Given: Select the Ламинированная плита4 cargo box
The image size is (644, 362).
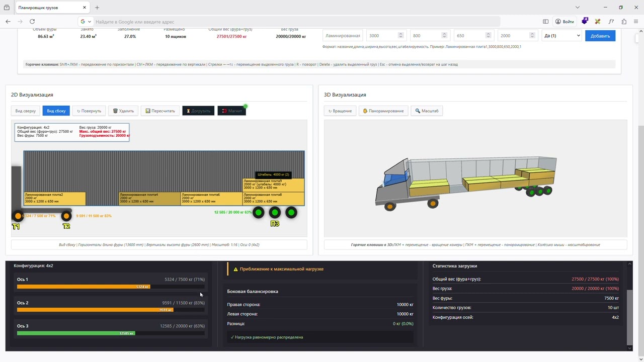Looking at the screenshot, I should (x=150, y=199).
